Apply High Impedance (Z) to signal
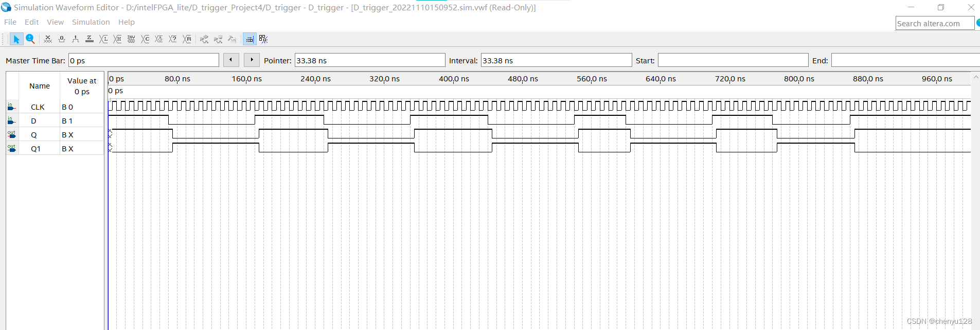This screenshot has height=330, width=980. (x=90, y=39)
